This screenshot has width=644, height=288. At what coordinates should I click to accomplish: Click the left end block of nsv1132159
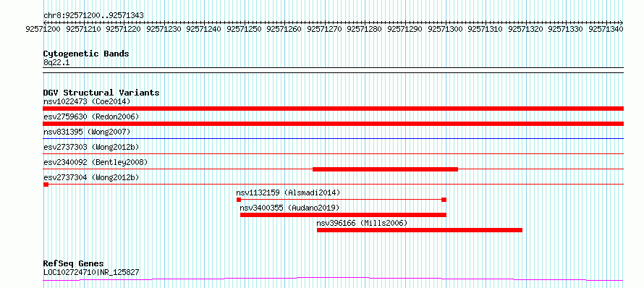(239, 200)
